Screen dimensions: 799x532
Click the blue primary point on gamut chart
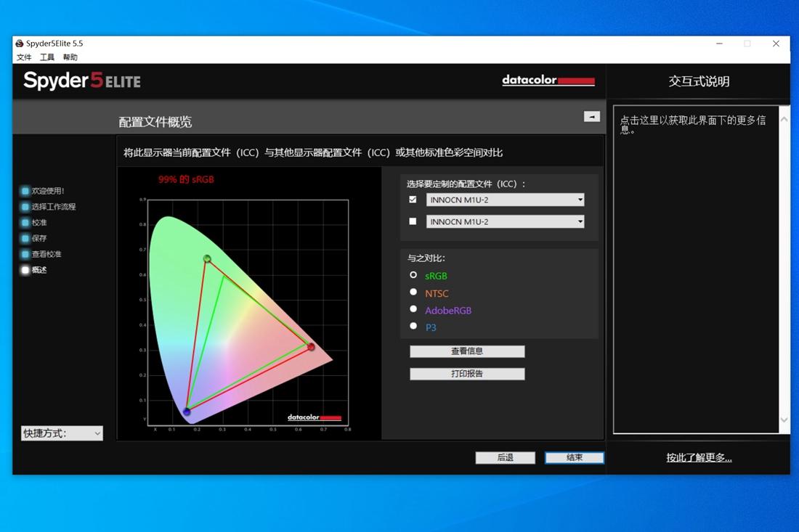pos(187,412)
